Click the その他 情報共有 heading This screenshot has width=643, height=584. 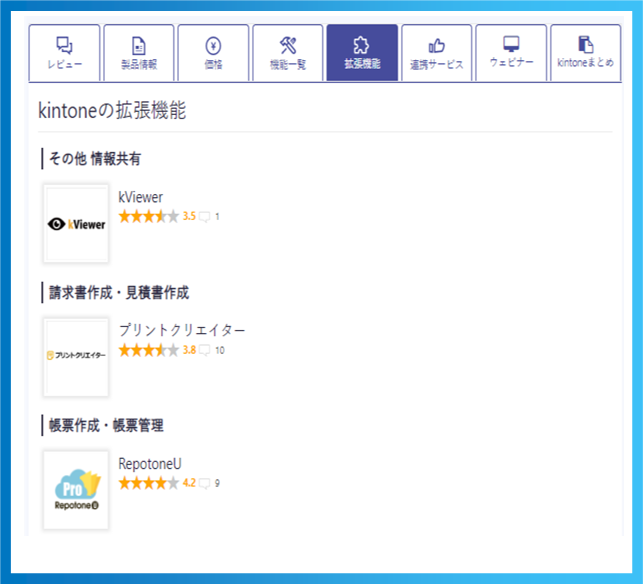(95, 159)
